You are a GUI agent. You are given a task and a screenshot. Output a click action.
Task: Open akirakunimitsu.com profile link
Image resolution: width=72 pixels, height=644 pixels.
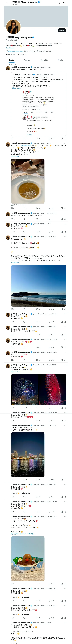15,51
